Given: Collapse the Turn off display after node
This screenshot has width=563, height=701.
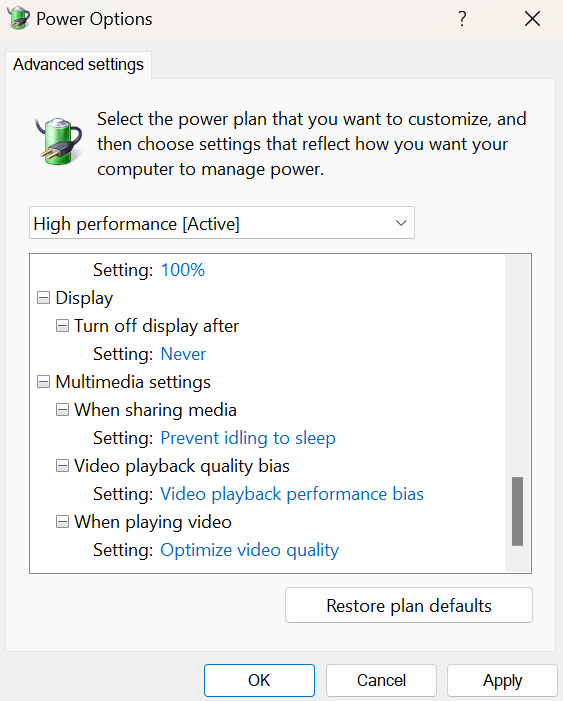Looking at the screenshot, I should pyautogui.click(x=62, y=326).
